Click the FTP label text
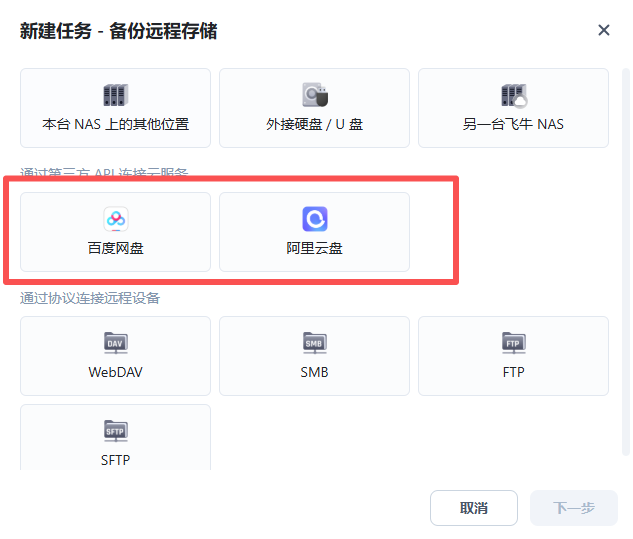 (514, 372)
